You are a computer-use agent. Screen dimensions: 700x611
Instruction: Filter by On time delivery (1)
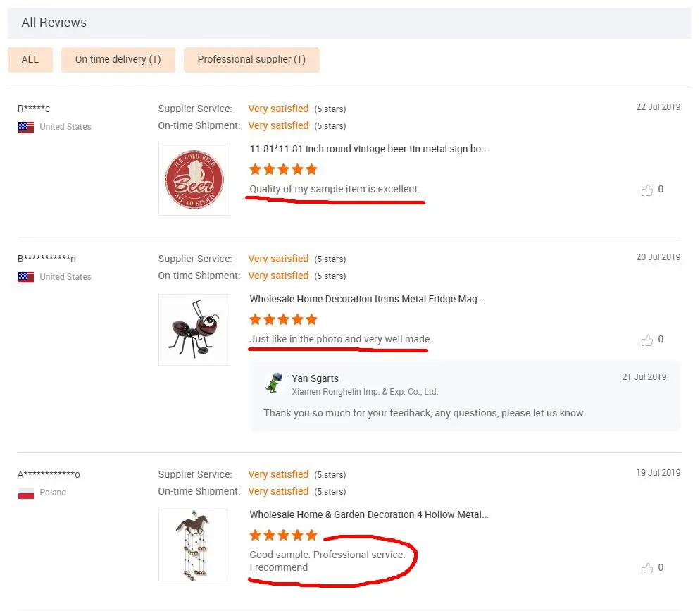(118, 60)
